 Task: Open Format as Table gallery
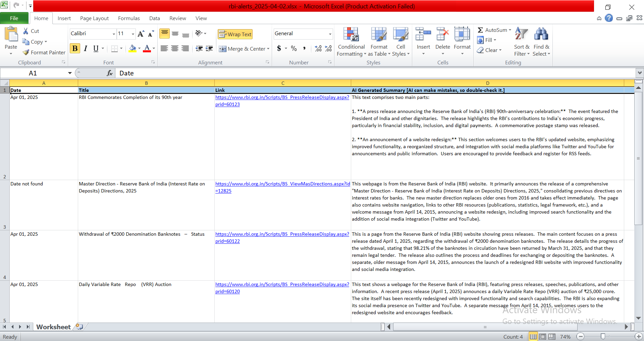(379, 42)
